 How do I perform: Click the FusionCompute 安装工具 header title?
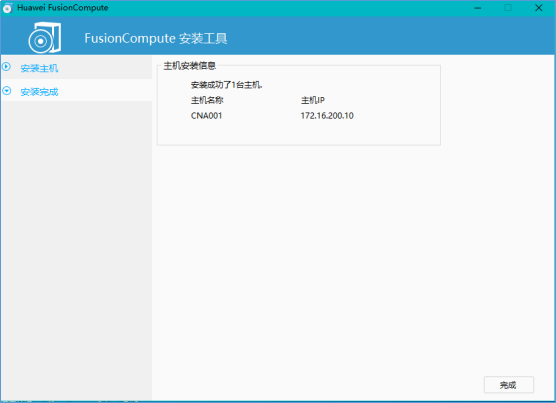tap(156, 38)
